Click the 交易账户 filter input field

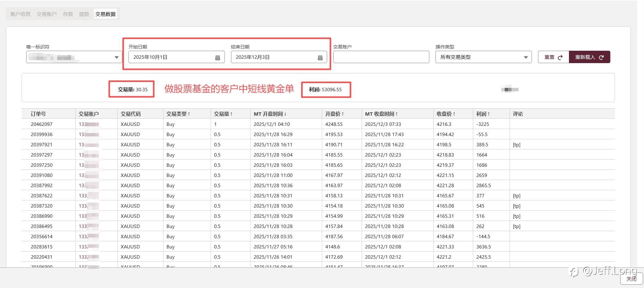[x=381, y=57]
